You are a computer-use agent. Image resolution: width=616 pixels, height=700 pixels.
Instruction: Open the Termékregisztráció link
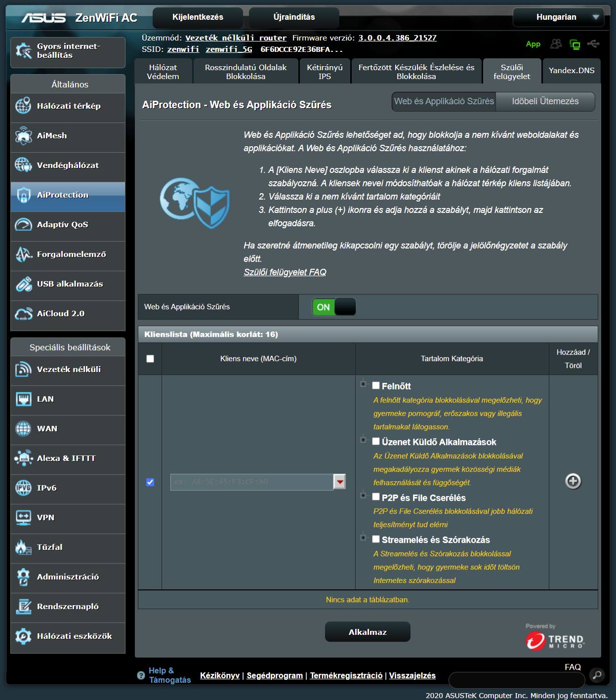pos(346,675)
